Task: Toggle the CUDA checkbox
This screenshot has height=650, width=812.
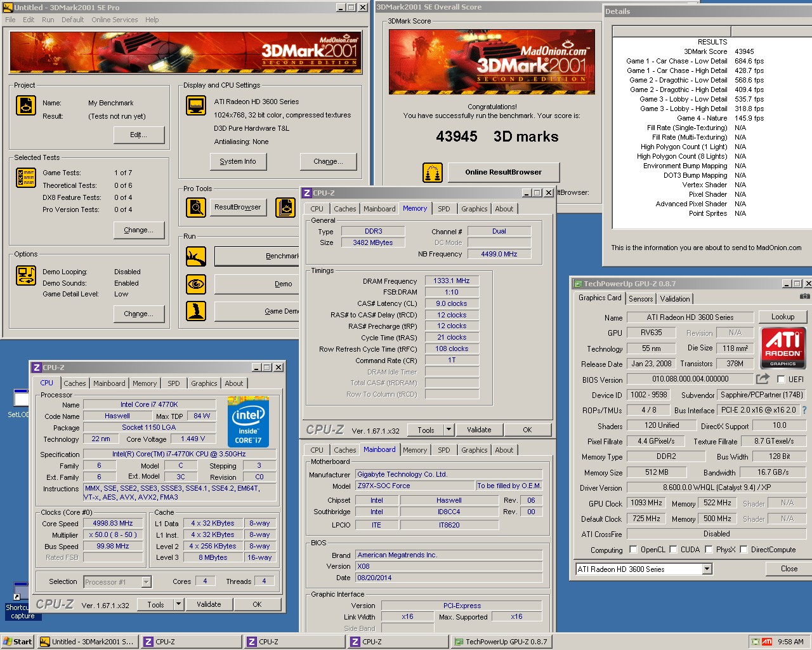Action: coord(673,550)
